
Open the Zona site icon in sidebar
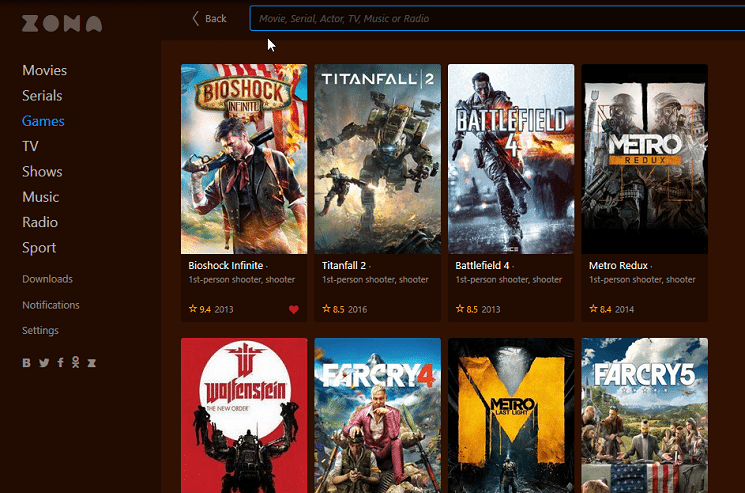[x=92, y=363]
